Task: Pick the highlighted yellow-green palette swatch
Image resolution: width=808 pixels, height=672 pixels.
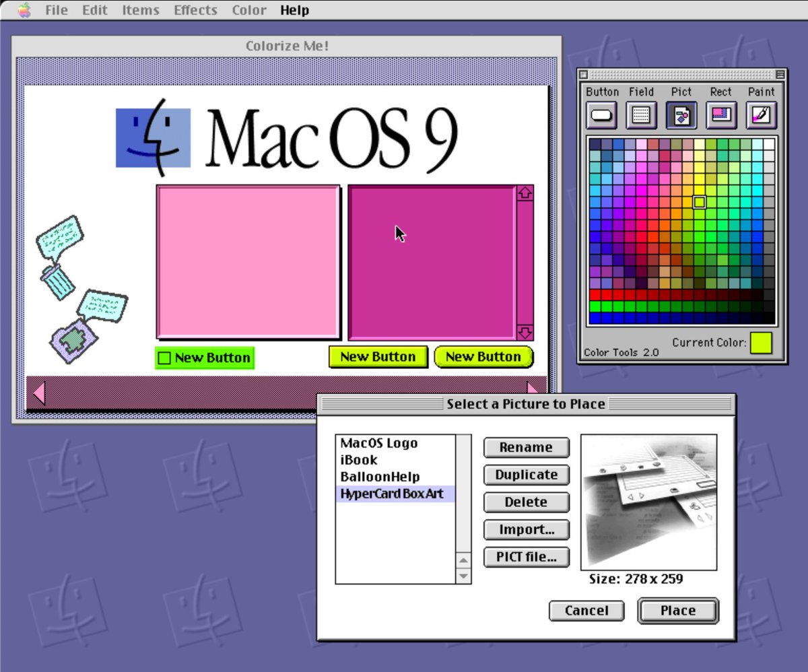Action: [x=699, y=202]
